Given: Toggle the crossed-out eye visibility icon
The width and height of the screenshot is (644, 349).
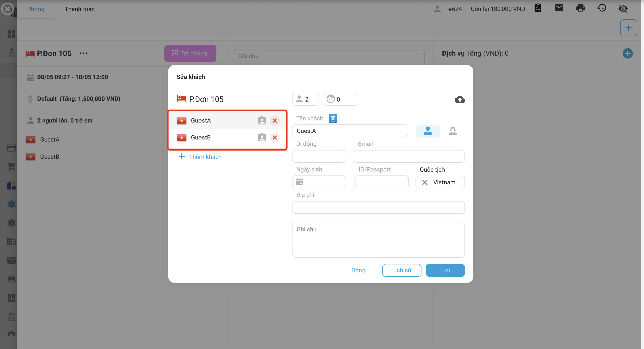Looking at the screenshot, I should (623, 8).
